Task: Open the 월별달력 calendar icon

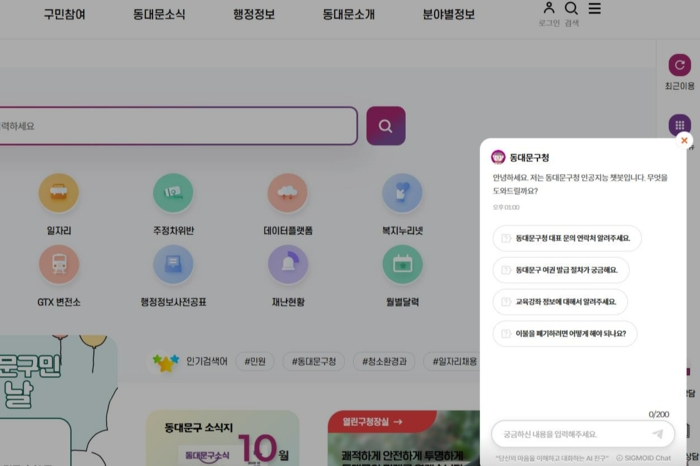Action: point(402,265)
